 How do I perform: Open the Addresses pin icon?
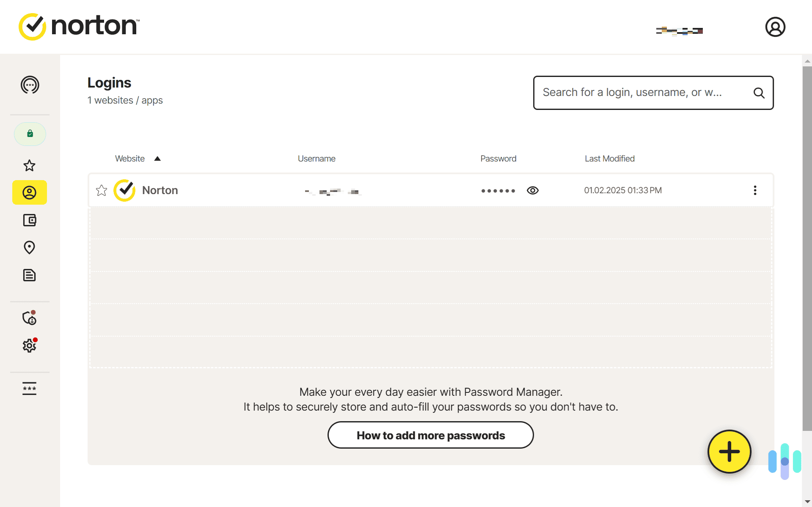click(29, 247)
